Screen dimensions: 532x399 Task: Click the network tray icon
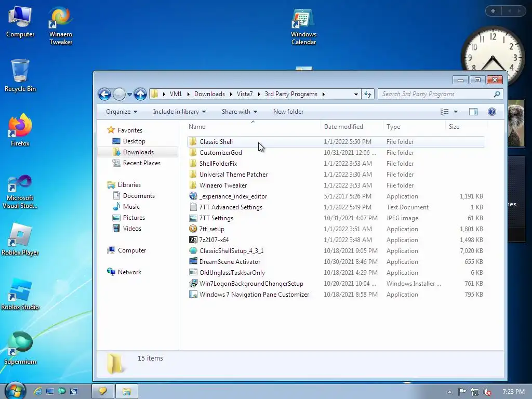click(474, 392)
